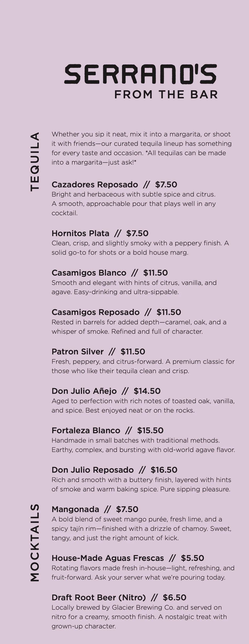Click the Serrano's logo title
This screenshot has height=644, width=249.
[x=140, y=74]
